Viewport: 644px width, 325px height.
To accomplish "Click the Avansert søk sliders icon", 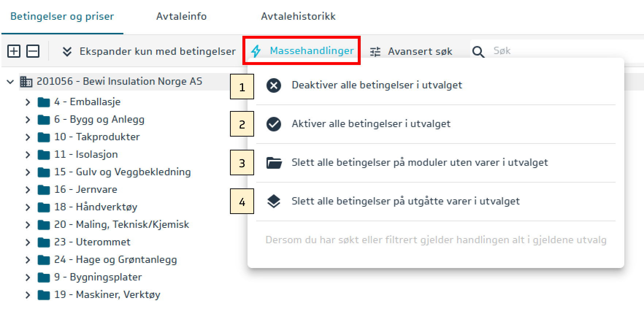I will pos(375,51).
